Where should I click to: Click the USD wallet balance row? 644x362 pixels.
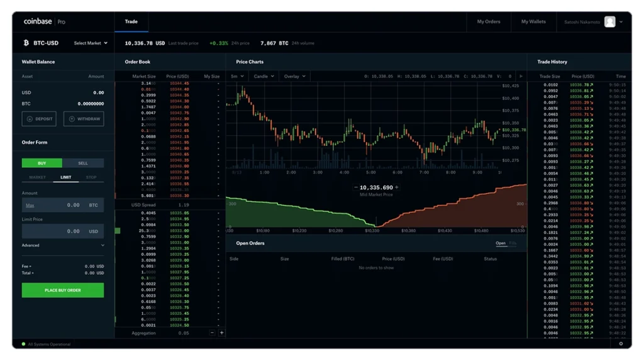(63, 93)
